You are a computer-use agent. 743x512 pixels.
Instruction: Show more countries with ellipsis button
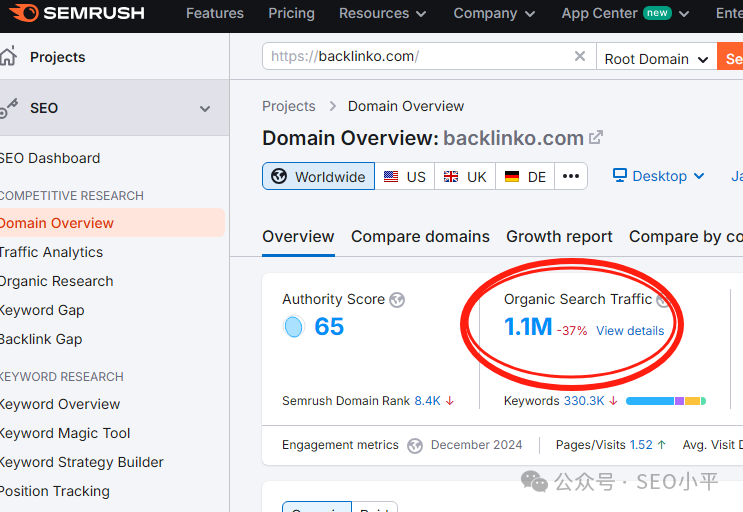(x=571, y=176)
